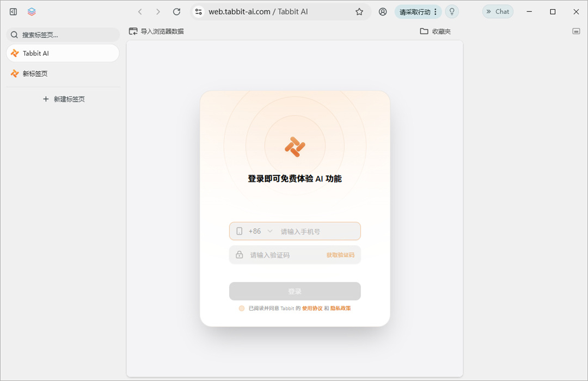Collapse the vertical tab sidebar

click(x=13, y=11)
